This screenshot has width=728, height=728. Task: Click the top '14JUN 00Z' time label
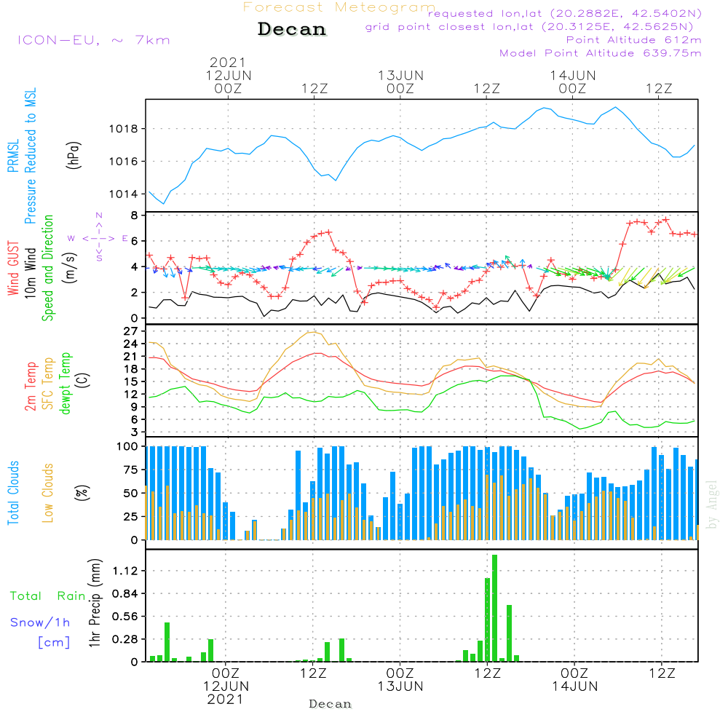click(x=572, y=82)
